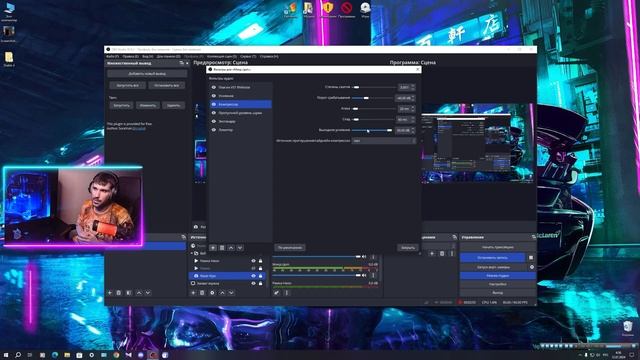Move scene down in Scenes dock toolbar

click(x=148, y=293)
